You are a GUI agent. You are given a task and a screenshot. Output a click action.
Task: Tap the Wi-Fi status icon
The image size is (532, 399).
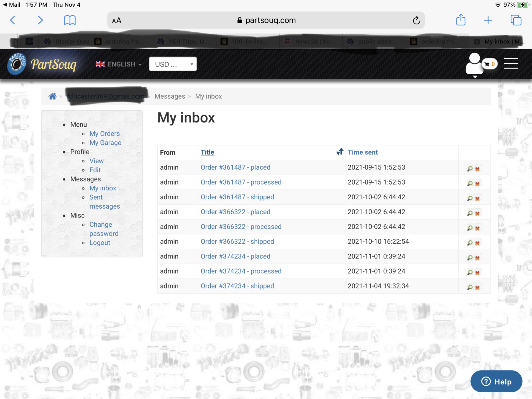tap(498, 5)
